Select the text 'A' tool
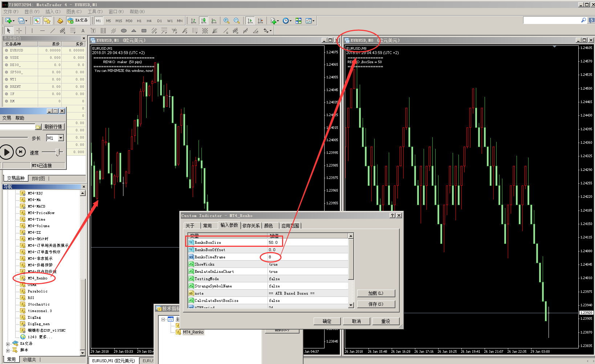 pyautogui.click(x=83, y=31)
